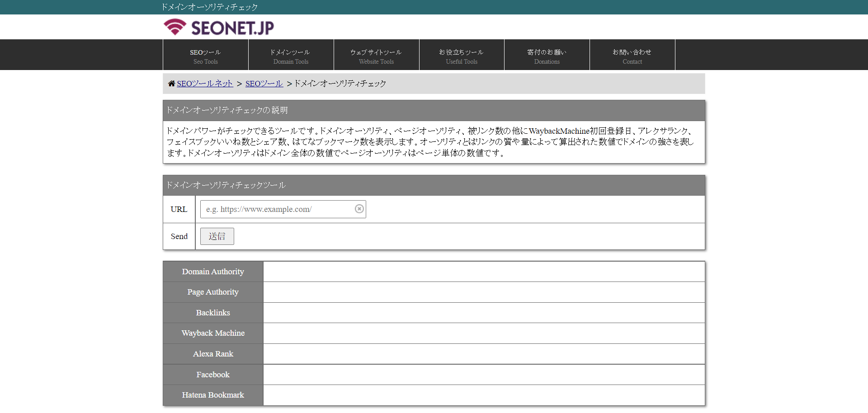This screenshot has width=868, height=413.
Task: Click the Hatena Bookmark row label
Action: [x=212, y=394]
